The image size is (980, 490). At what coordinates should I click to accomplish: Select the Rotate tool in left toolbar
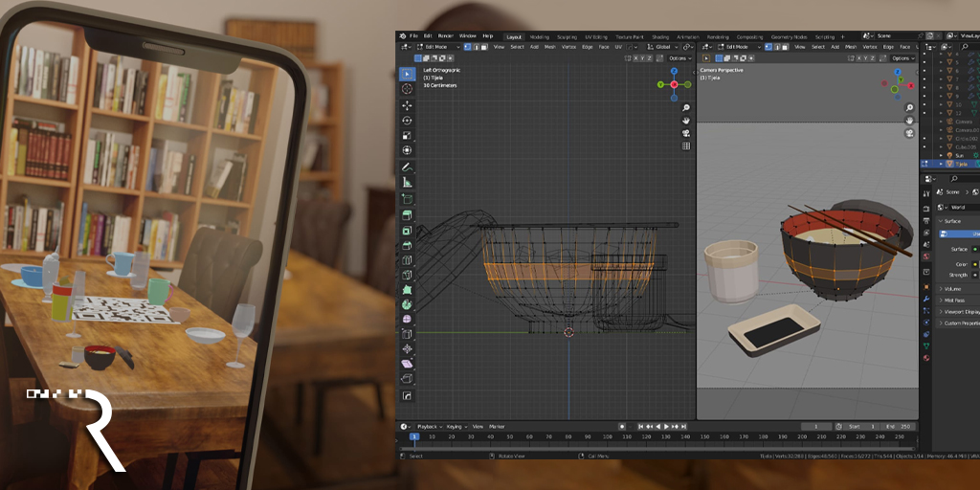(x=407, y=121)
